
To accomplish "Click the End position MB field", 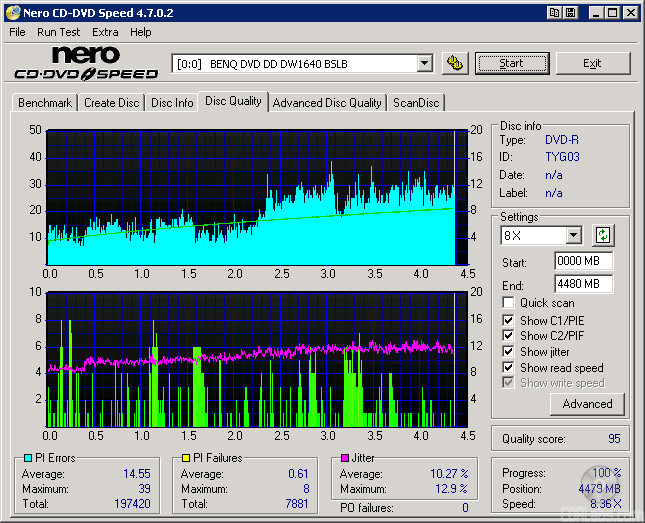I will [x=583, y=285].
